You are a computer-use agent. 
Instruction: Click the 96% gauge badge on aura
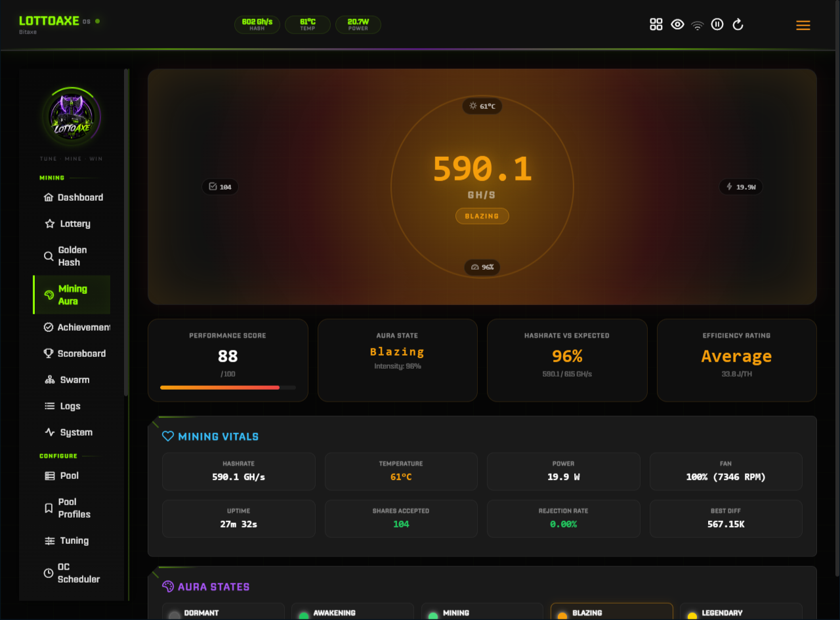pyautogui.click(x=482, y=267)
